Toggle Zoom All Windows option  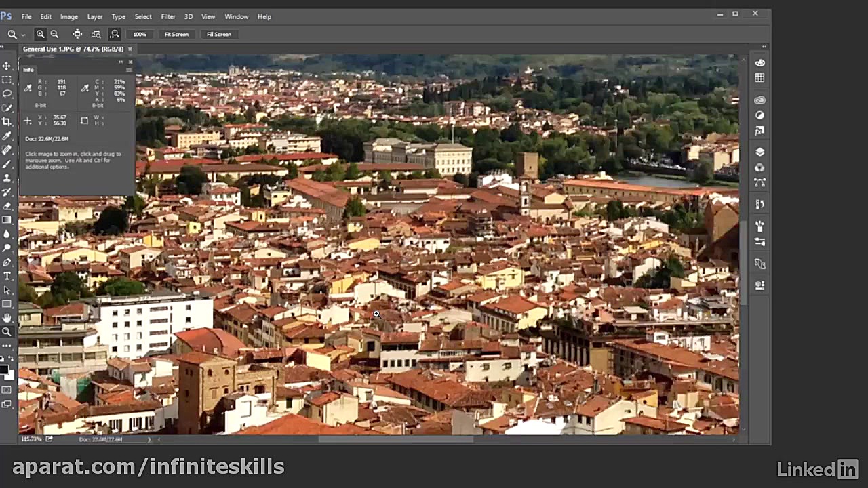coord(96,34)
